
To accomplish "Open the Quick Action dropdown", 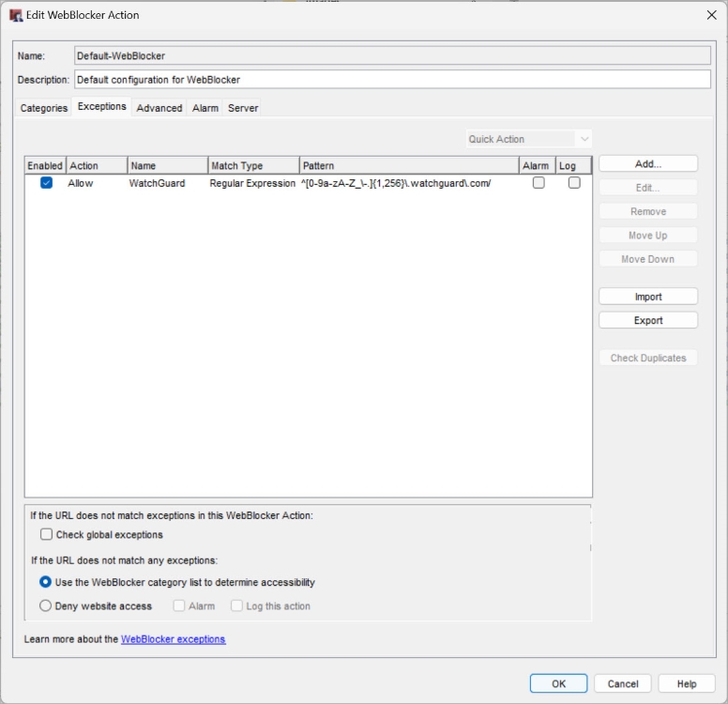I will pos(529,139).
